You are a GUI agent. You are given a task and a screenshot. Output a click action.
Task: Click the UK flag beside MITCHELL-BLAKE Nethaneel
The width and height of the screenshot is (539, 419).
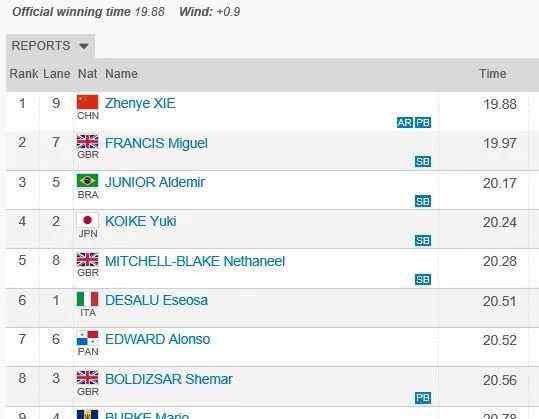(x=87, y=260)
